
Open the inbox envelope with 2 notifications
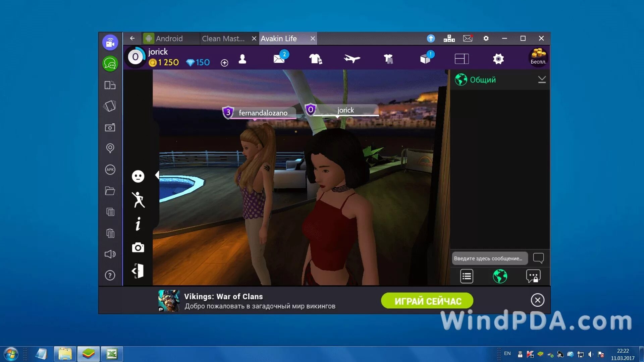pos(279,59)
